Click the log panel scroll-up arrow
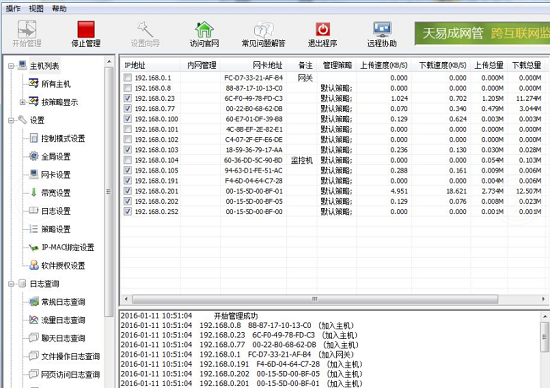Image resolution: width=550 pixels, height=388 pixels. (545, 316)
